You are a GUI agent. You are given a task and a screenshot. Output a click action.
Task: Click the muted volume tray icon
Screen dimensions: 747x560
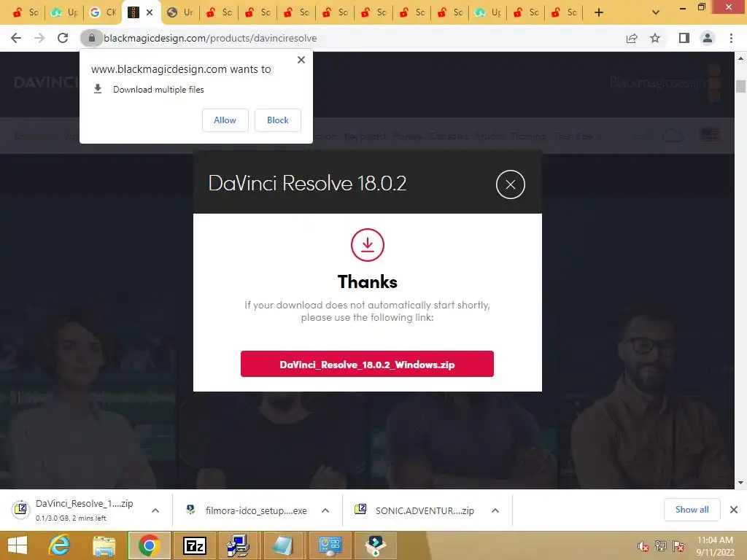tap(643, 546)
